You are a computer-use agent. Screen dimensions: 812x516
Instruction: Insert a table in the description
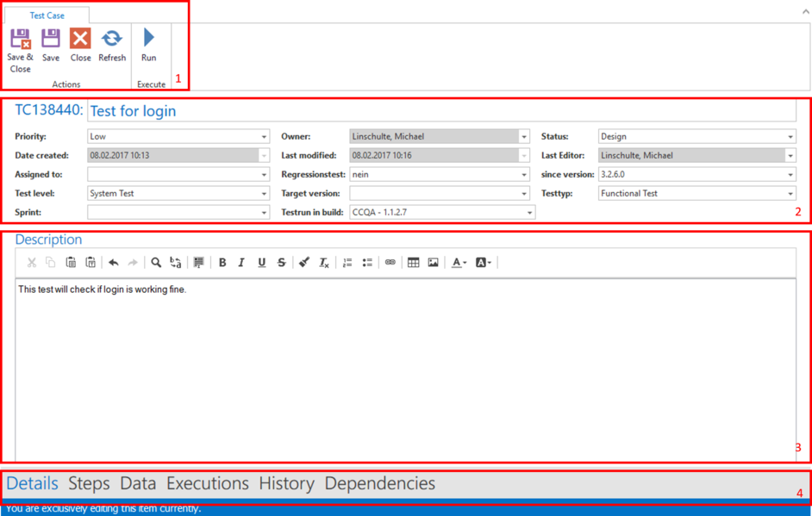click(413, 263)
